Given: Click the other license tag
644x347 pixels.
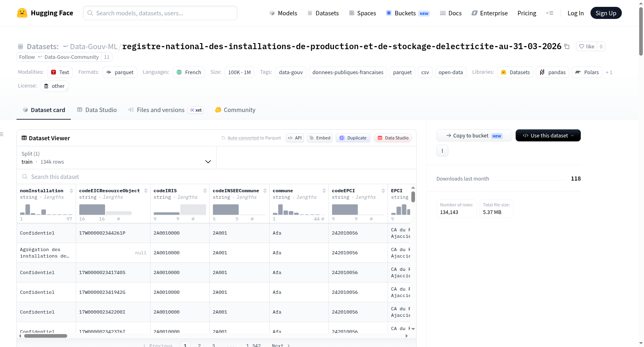Looking at the screenshot, I should (x=54, y=86).
